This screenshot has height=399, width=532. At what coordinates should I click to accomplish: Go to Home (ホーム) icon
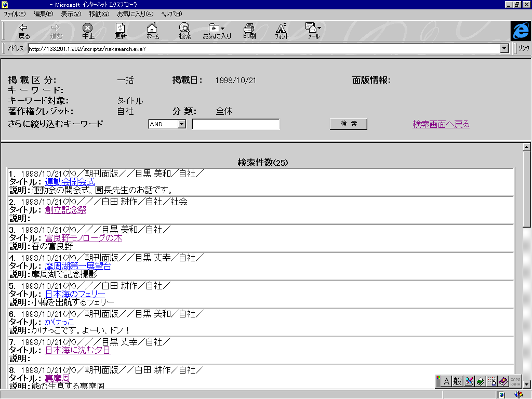click(152, 31)
